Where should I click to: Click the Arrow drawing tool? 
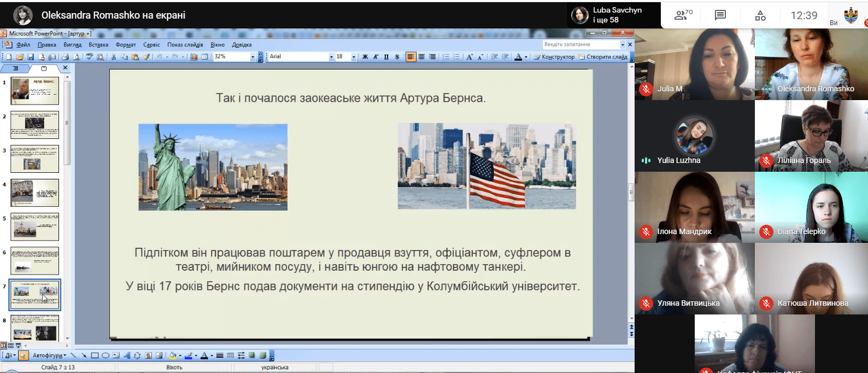click(84, 355)
